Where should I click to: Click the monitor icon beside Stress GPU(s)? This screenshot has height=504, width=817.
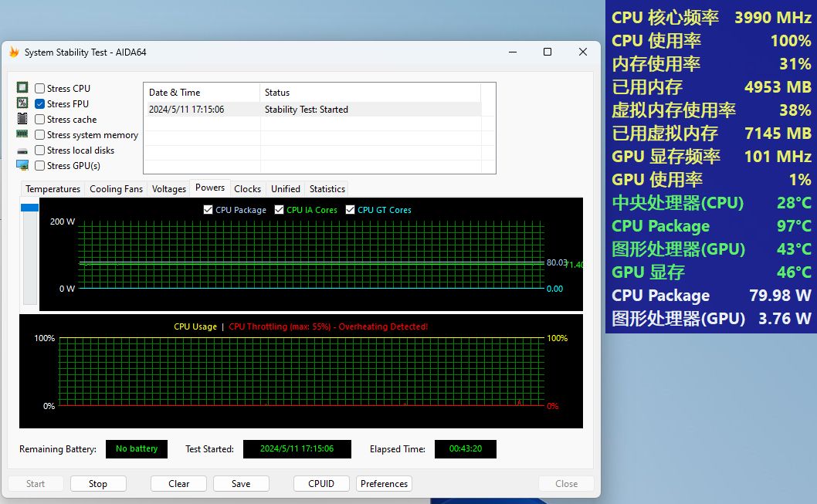(22, 166)
